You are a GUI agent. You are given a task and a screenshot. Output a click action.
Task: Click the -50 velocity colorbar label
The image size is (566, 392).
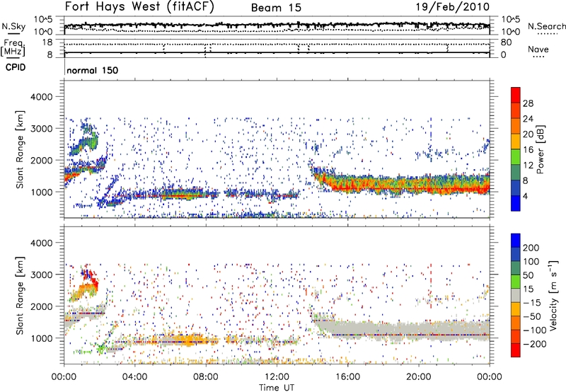pyautogui.click(x=532, y=316)
